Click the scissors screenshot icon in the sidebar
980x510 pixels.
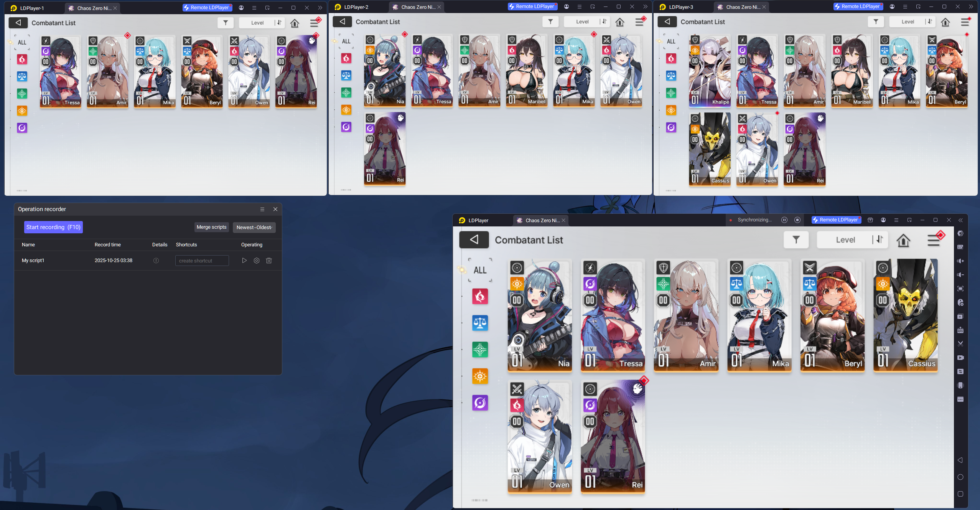960,344
